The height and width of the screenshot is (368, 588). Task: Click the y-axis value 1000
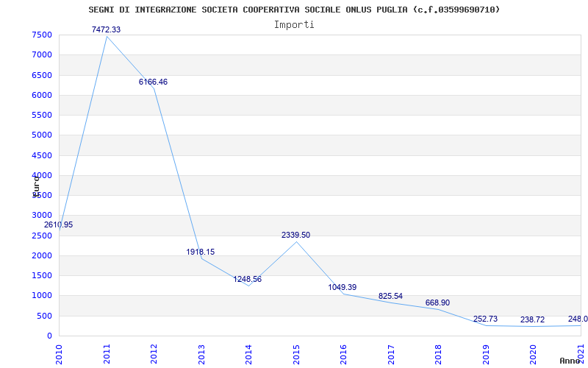tap(42, 296)
